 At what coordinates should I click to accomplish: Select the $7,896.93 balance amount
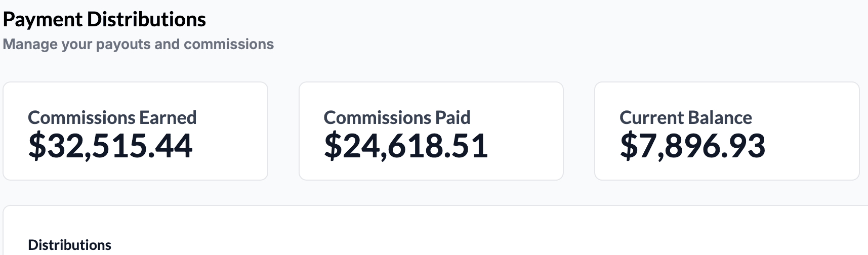pyautogui.click(x=692, y=146)
